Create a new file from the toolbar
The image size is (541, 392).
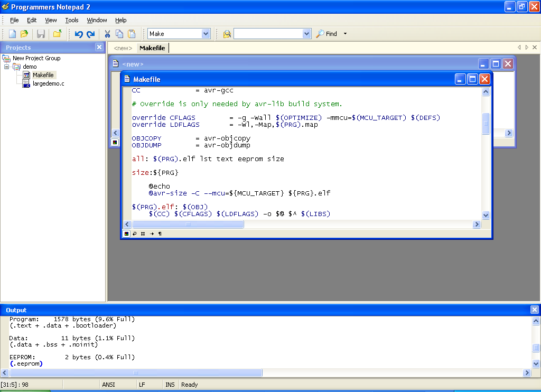(x=12, y=34)
